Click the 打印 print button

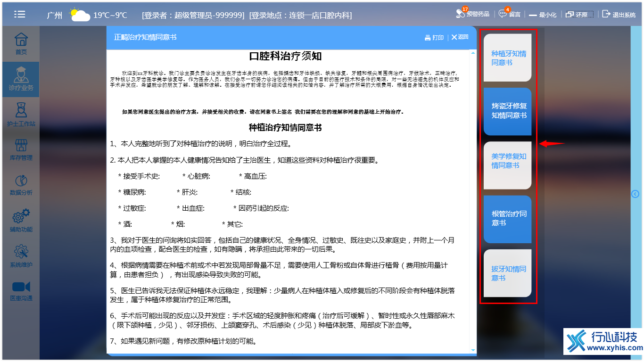coord(435,37)
